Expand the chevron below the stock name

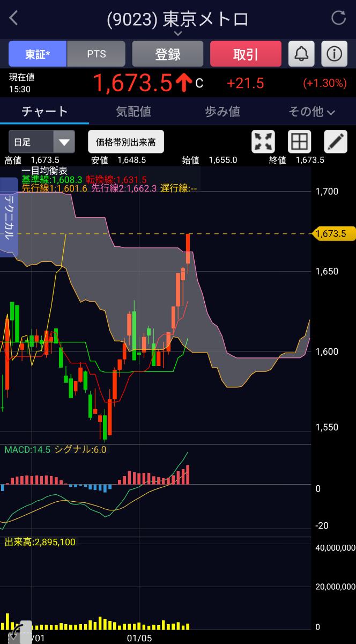coord(178,34)
